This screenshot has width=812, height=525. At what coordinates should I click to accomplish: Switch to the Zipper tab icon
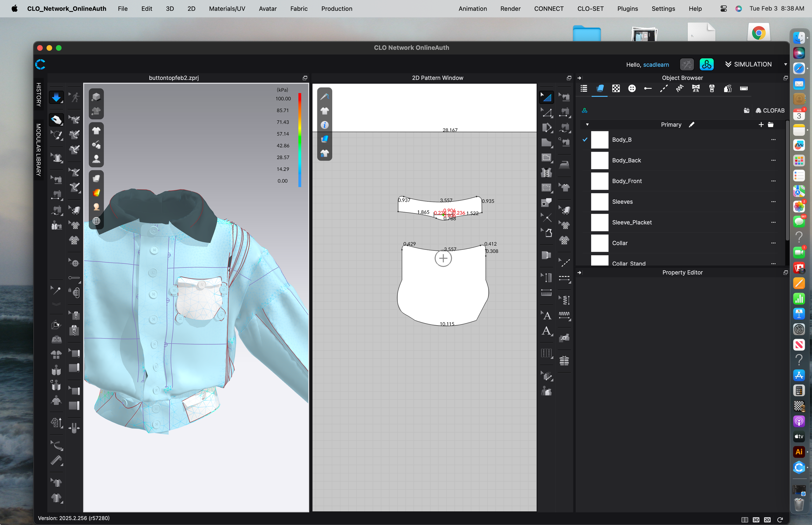click(x=712, y=89)
